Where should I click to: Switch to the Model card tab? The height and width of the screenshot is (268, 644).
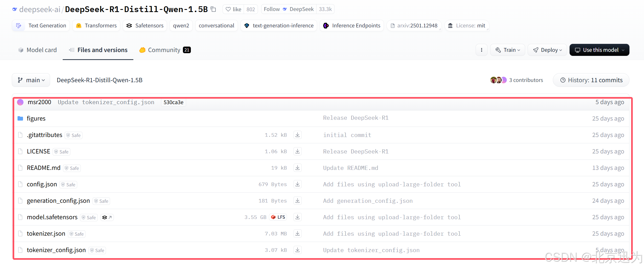point(38,50)
